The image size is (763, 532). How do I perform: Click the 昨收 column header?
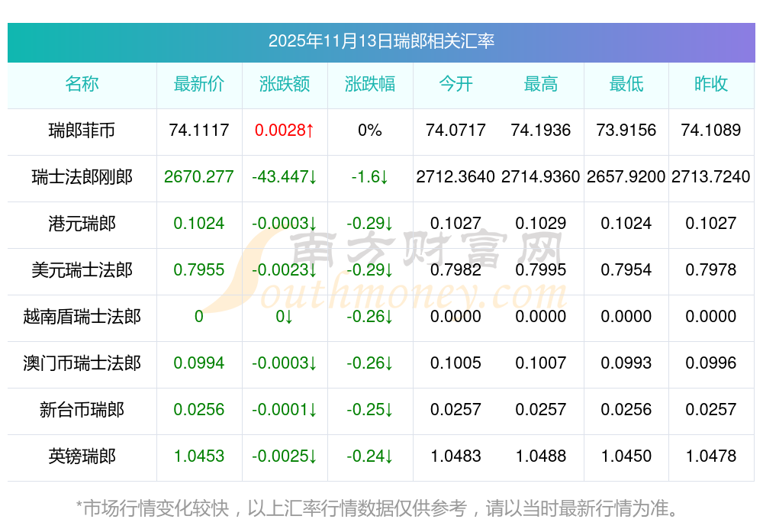click(711, 84)
